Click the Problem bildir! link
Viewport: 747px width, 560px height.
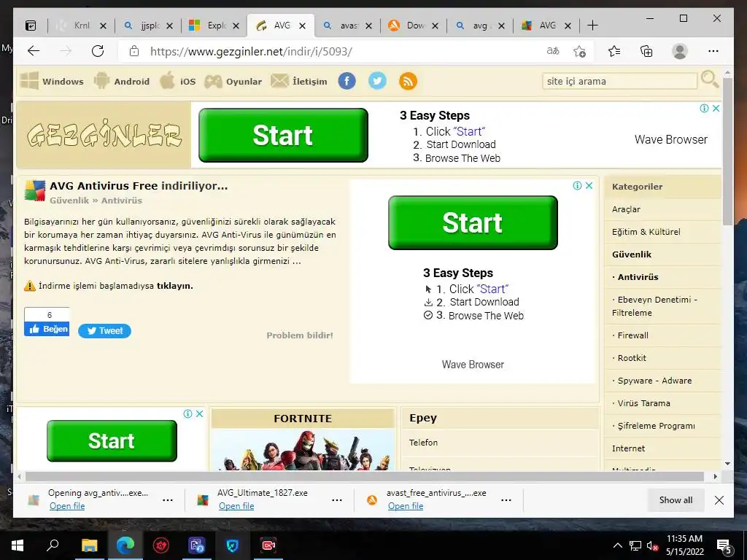click(x=300, y=335)
